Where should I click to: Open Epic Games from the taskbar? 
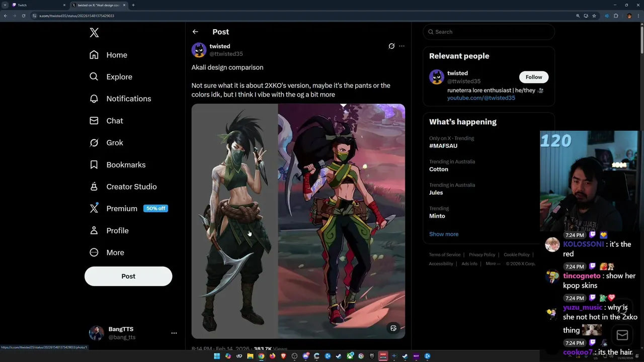(x=372, y=356)
